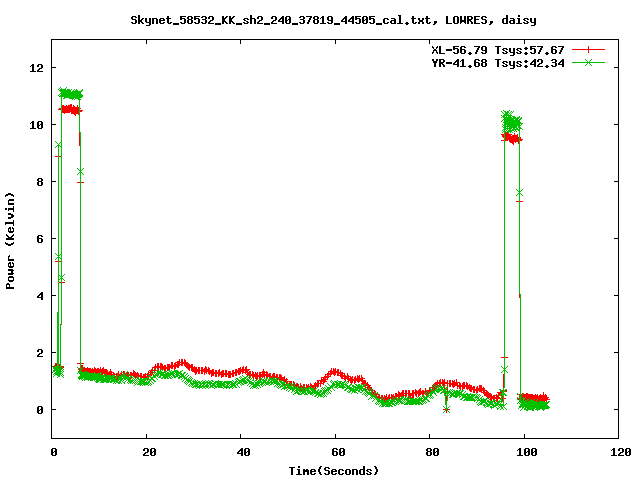Click the x-axis tick label '60'
The image size is (640, 480).
338,452
